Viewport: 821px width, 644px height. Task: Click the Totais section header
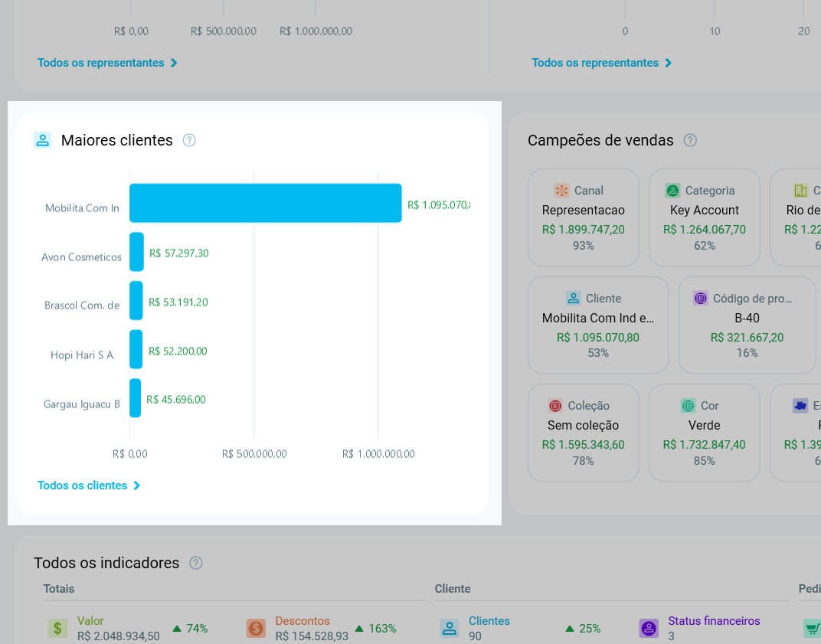pyautogui.click(x=59, y=589)
